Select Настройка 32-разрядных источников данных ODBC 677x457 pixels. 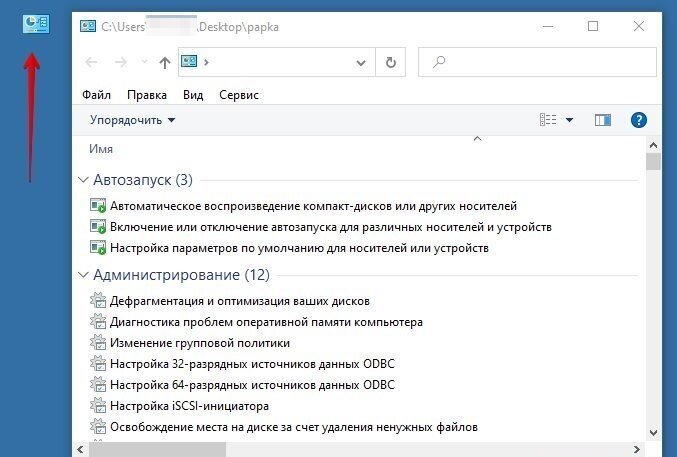(x=253, y=364)
